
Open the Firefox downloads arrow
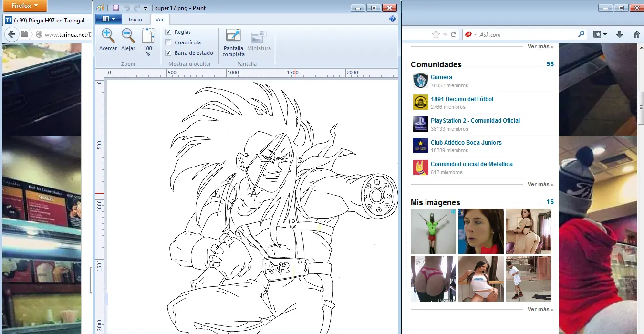(620, 34)
